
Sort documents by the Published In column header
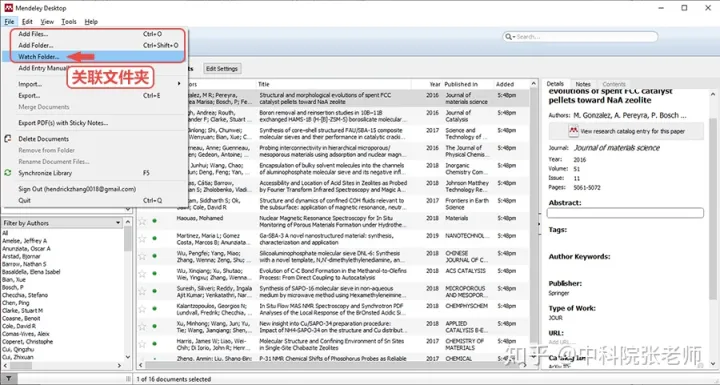tap(467, 84)
